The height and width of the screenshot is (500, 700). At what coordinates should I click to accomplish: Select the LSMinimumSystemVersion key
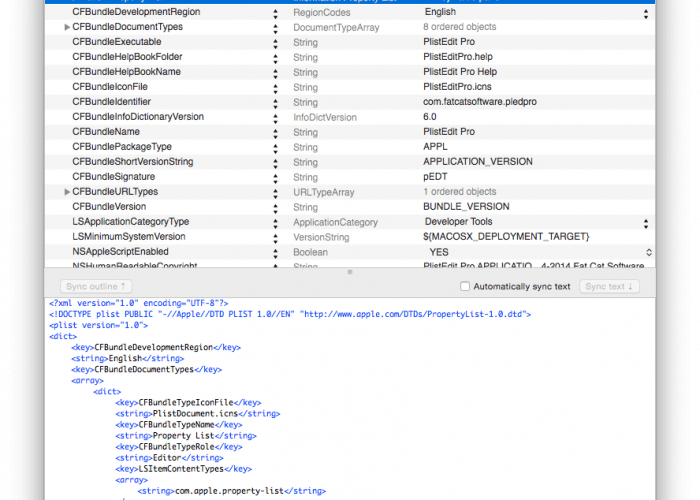click(129, 237)
